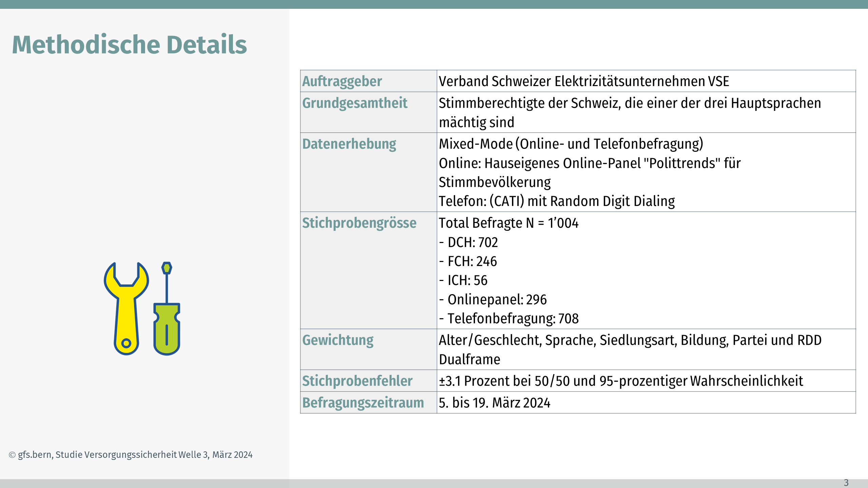Click the ±3.1 Prozent sampling error text
This screenshot has height=488, width=868.
[x=620, y=381]
